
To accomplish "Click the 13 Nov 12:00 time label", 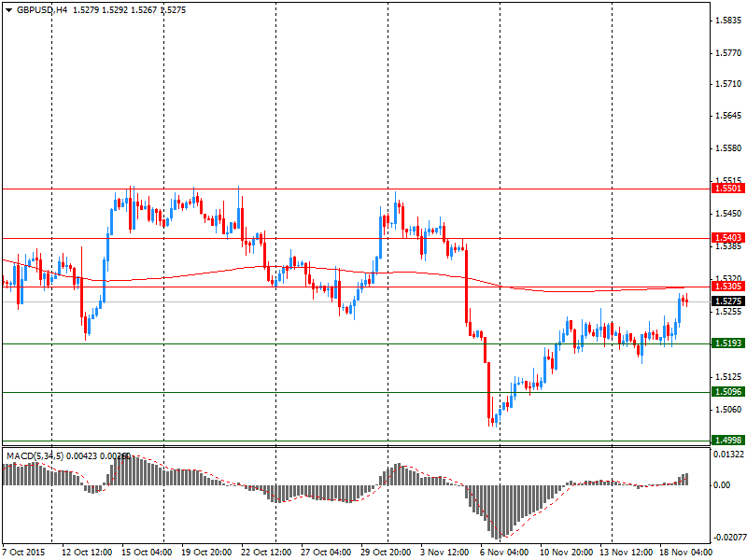I will coord(626,553).
